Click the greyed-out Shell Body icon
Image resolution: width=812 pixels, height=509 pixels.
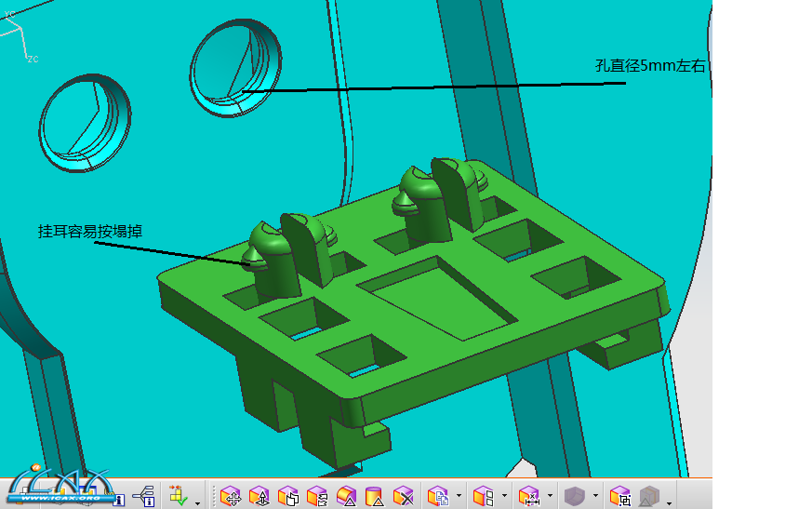pos(574,497)
